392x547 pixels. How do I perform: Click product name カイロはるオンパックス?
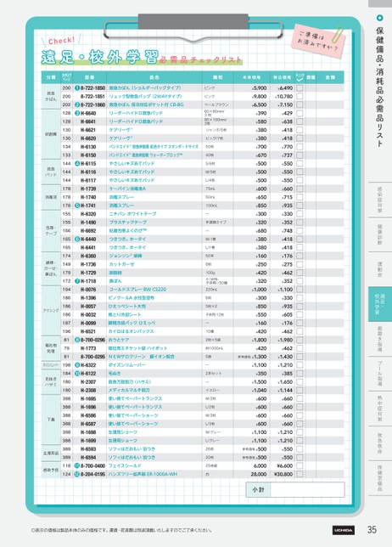[x=132, y=331]
